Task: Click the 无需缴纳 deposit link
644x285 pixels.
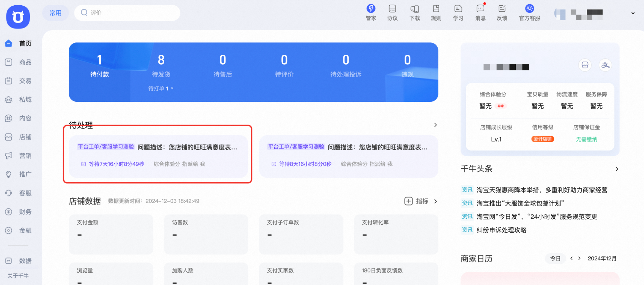Action: click(586, 139)
